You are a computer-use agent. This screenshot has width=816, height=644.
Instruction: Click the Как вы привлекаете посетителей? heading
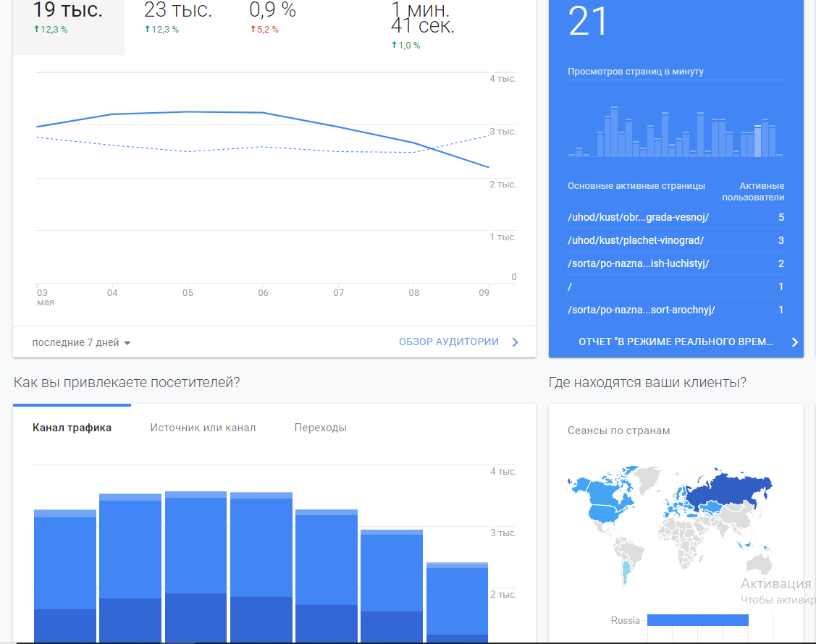click(127, 383)
